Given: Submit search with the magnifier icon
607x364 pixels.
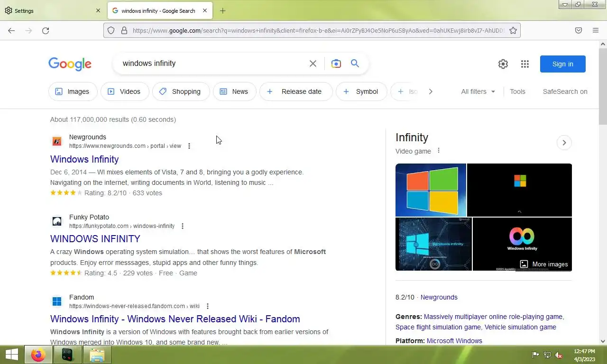Looking at the screenshot, I should pyautogui.click(x=355, y=64).
